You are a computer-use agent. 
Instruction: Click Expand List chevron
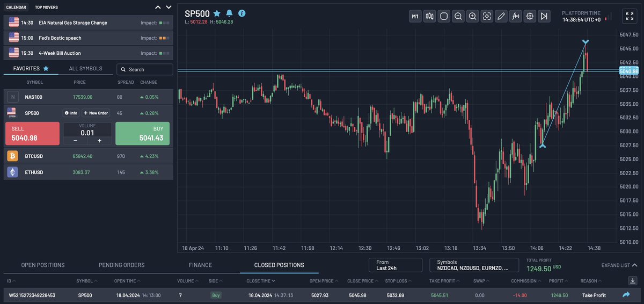[634, 265]
